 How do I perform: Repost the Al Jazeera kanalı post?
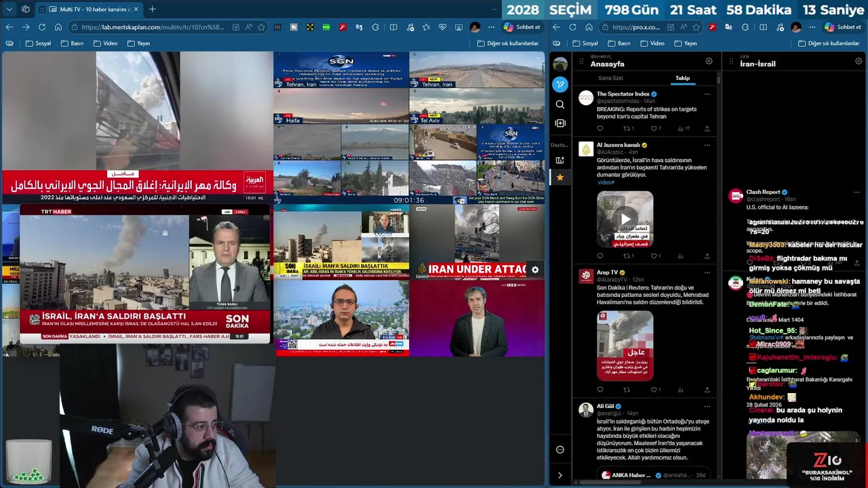pos(627,256)
